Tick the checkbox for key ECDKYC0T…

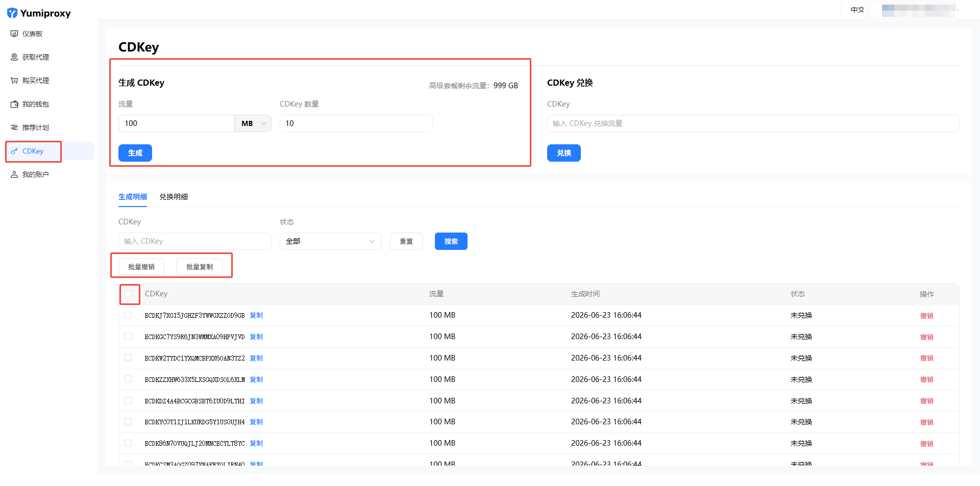click(128, 422)
